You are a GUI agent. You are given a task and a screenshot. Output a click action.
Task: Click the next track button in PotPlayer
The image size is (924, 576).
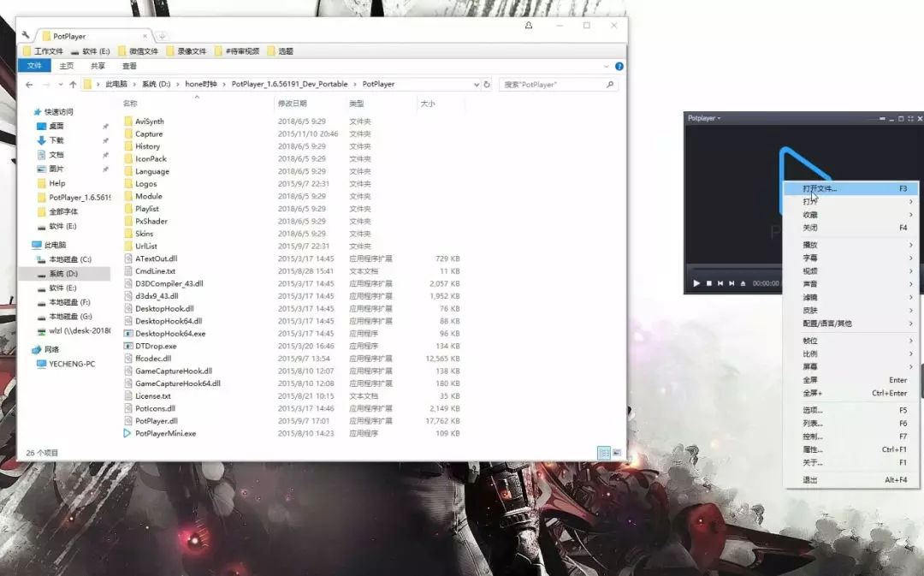731,283
